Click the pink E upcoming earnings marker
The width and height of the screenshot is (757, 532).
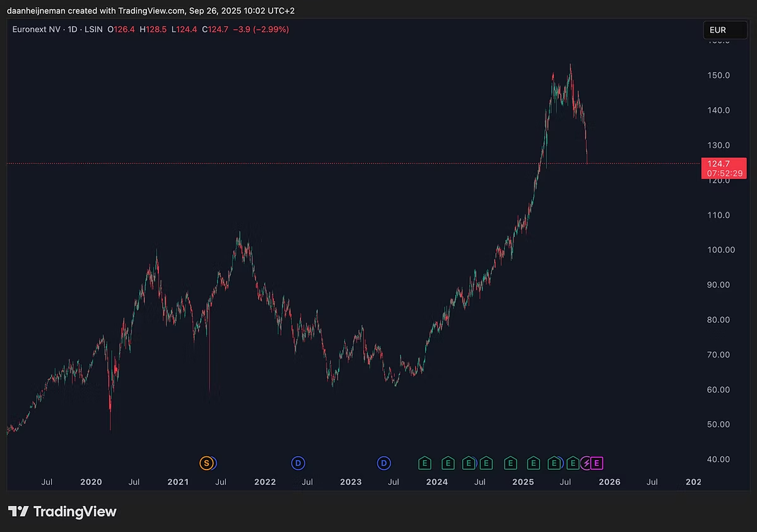[597, 463]
